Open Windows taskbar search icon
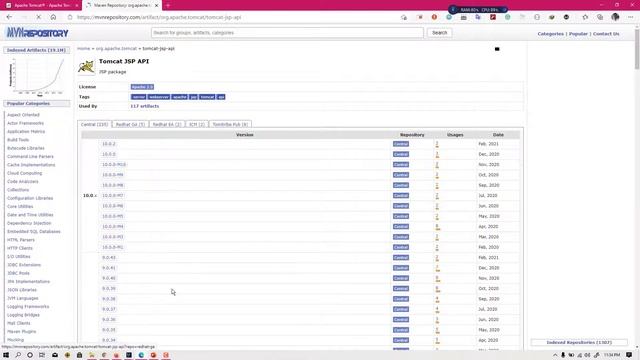 tap(18, 355)
